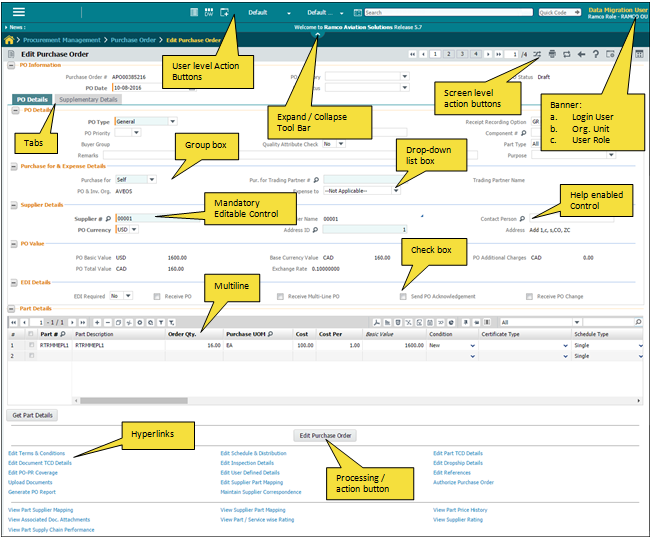Click the back arrow icon in toolbar
Screen dimensions: 652x539
[582, 53]
